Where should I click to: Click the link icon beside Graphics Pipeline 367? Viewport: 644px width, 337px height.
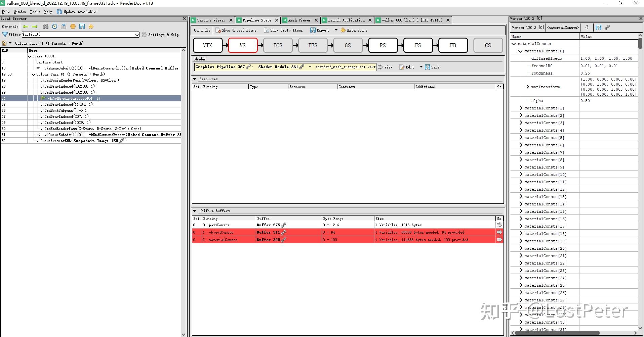point(248,67)
